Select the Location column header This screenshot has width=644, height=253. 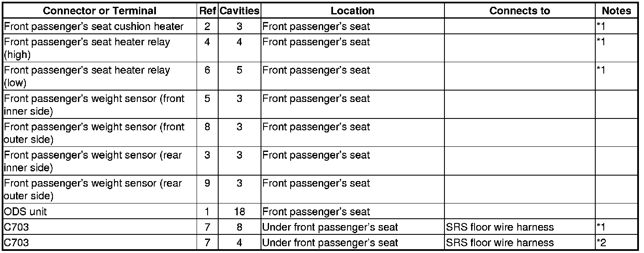[x=353, y=11]
